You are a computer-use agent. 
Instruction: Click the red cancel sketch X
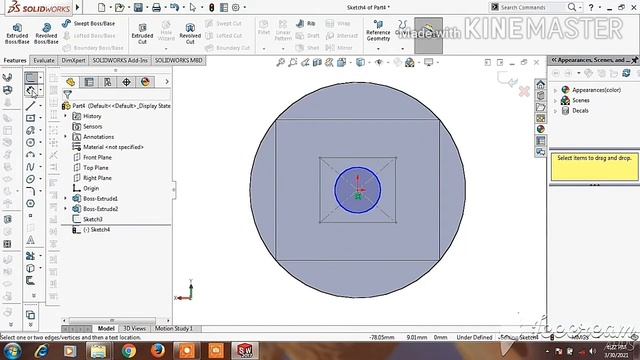point(524,91)
